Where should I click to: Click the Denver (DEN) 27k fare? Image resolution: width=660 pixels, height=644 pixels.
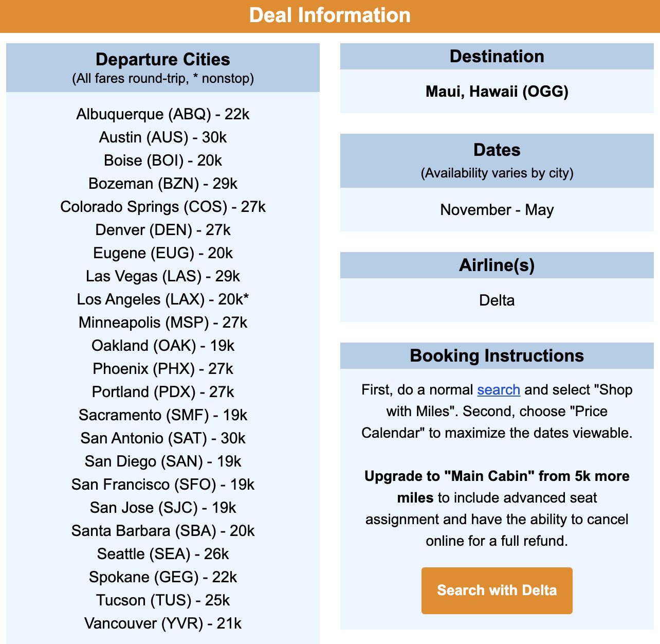tap(163, 230)
